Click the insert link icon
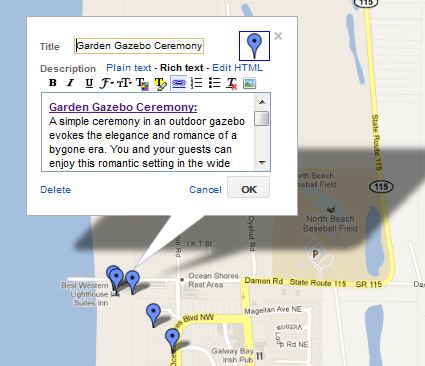This screenshot has height=366, width=425. tap(179, 83)
